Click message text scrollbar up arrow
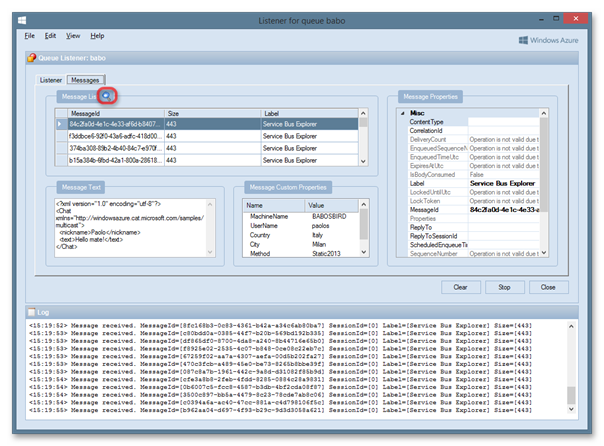604x446 pixels. point(210,204)
